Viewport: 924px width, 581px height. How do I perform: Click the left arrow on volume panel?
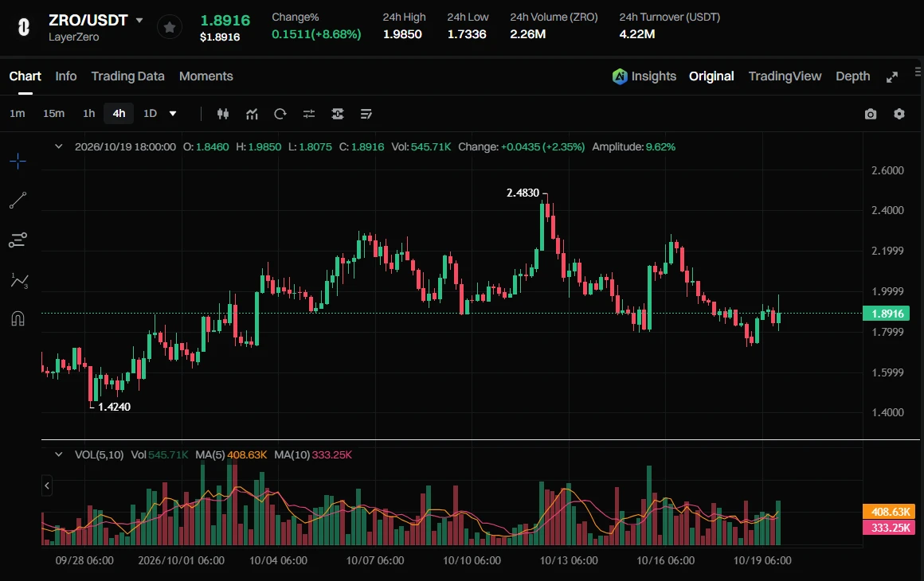[x=47, y=486]
